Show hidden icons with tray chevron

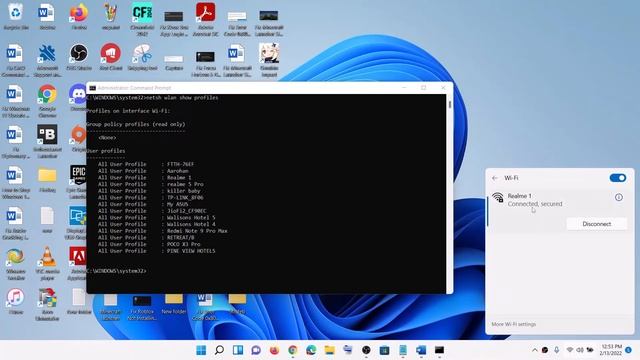534,350
